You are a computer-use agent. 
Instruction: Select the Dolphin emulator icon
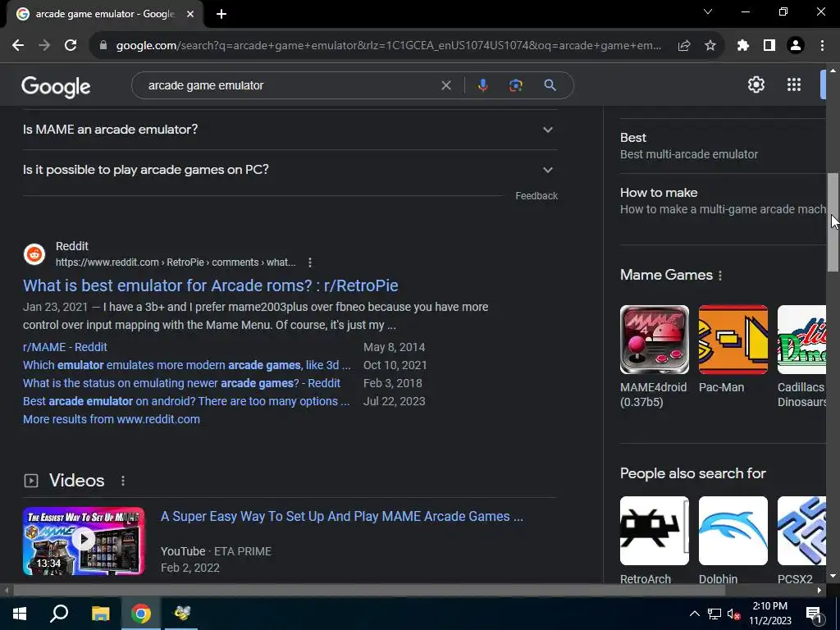733,531
